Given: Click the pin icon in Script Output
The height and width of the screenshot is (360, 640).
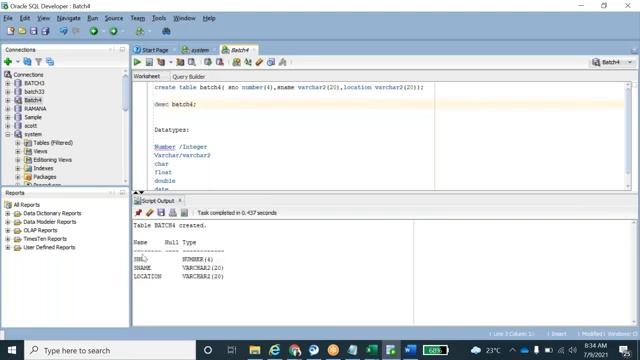Looking at the screenshot, I should tap(138, 213).
